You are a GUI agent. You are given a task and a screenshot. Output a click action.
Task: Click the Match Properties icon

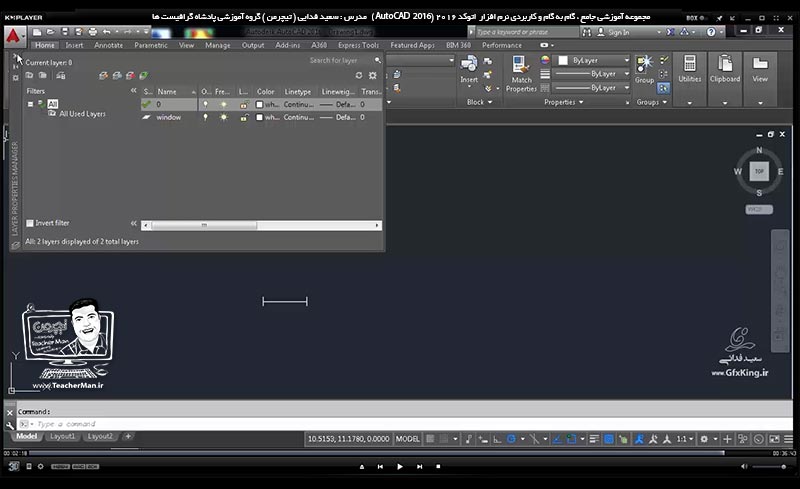pyautogui.click(x=521, y=65)
